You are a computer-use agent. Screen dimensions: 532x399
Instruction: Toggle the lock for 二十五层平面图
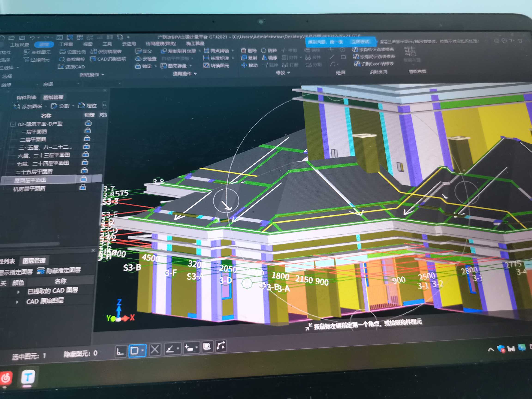coord(84,171)
